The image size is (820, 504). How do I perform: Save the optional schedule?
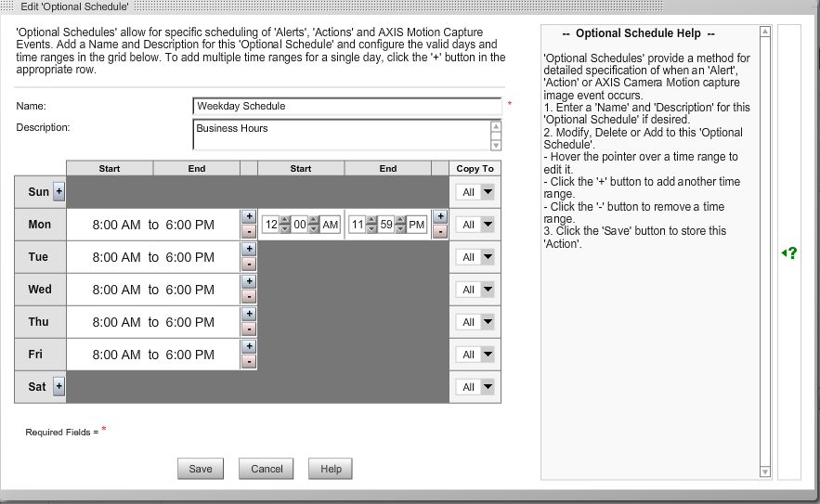pyautogui.click(x=201, y=469)
